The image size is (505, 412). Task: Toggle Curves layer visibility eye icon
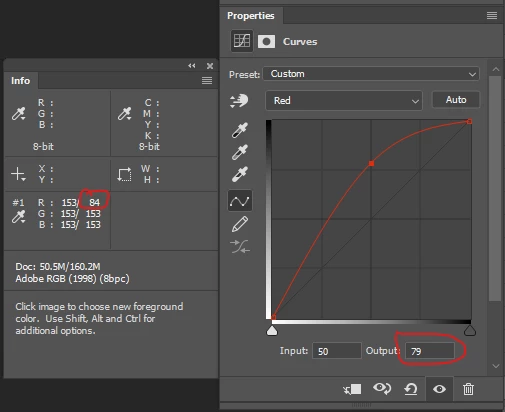pyautogui.click(x=439, y=389)
